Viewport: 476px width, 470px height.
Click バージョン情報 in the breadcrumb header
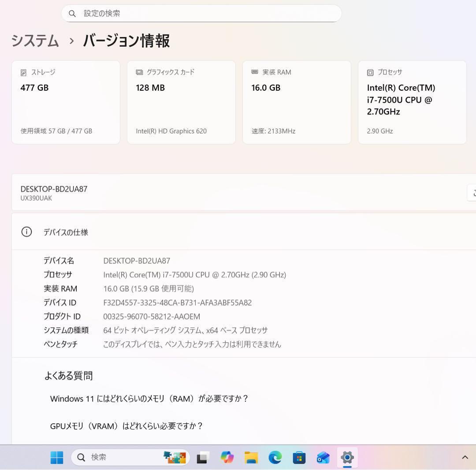click(x=126, y=41)
